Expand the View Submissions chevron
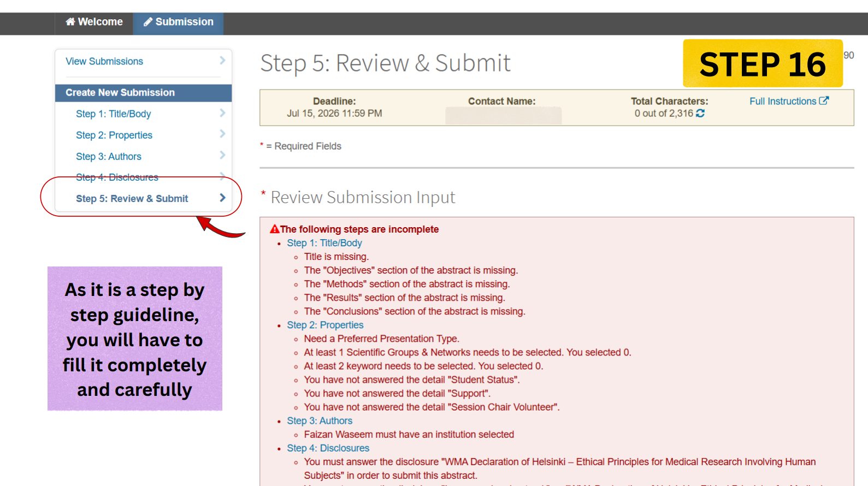The image size is (868, 486). click(222, 61)
